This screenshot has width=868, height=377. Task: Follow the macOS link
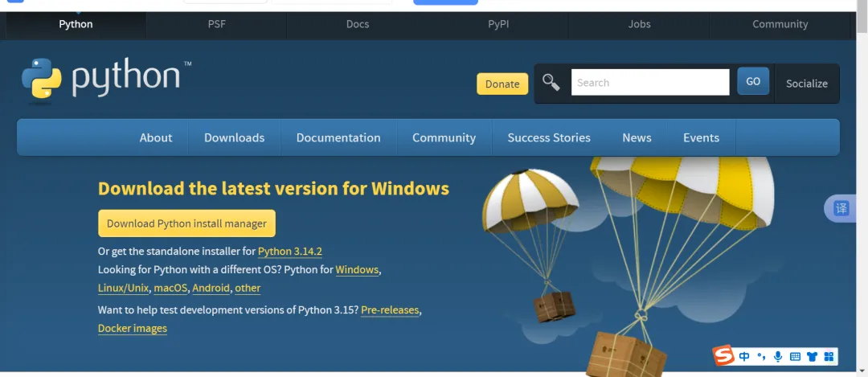pyautogui.click(x=170, y=289)
